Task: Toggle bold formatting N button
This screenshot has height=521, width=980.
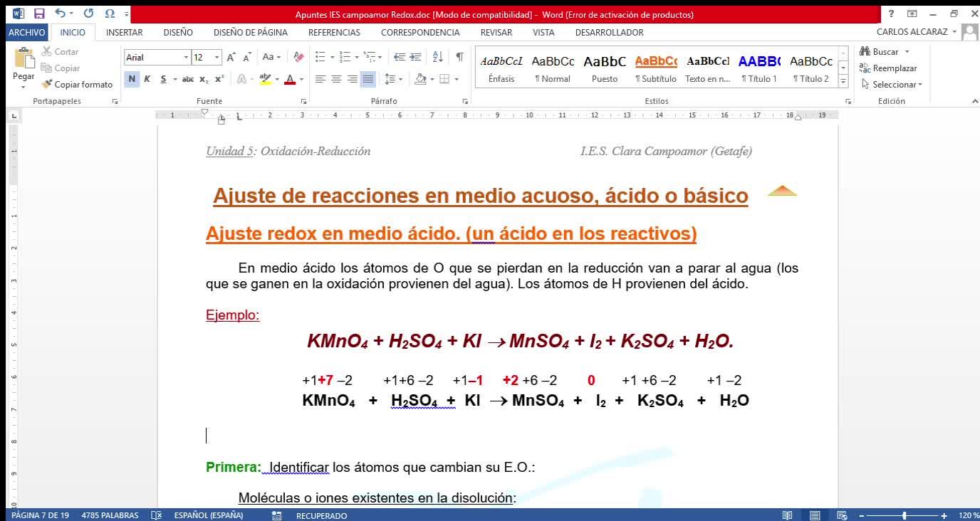Action: [132, 79]
